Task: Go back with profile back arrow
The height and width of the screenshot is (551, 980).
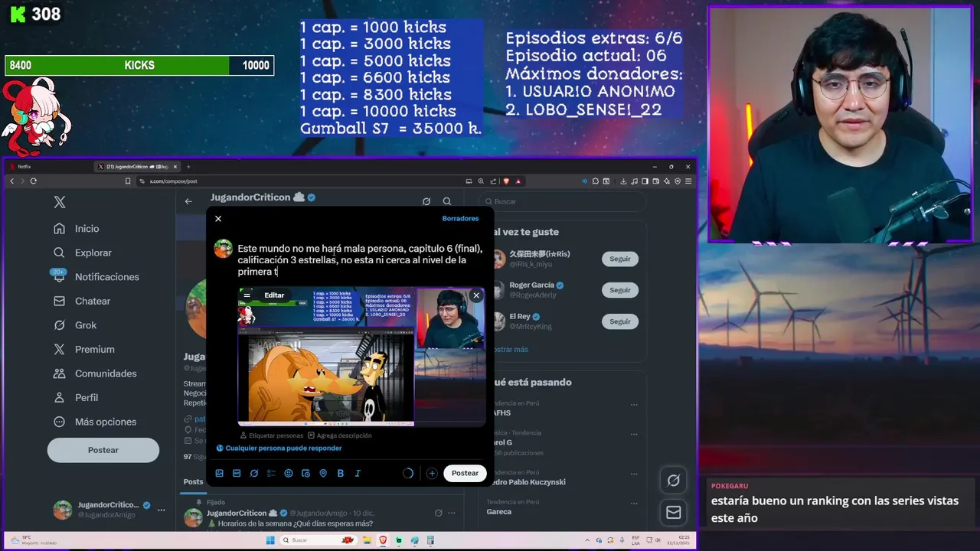Action: (x=188, y=201)
